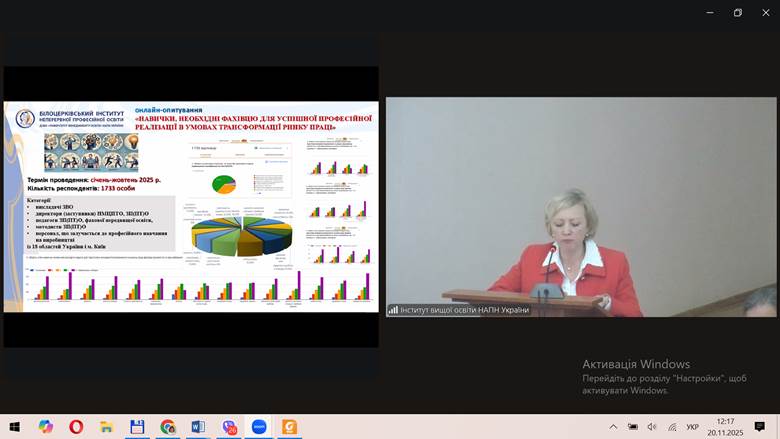Launch Copilot from the taskbar
This screenshot has height=439, width=780.
[x=46, y=427]
